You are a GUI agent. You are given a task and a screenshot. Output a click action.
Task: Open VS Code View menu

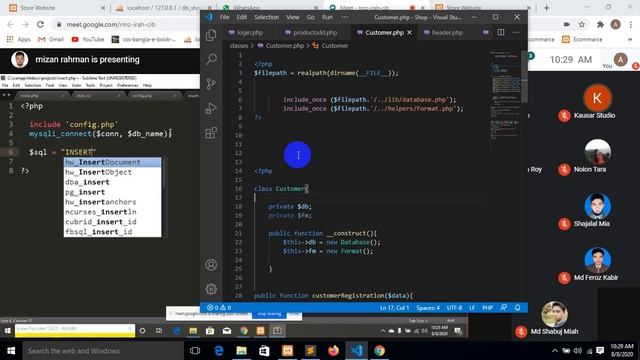tap(293, 17)
